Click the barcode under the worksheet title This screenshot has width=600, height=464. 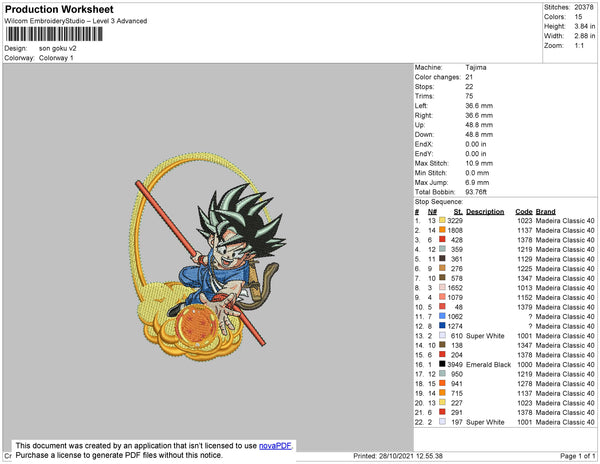pos(54,34)
